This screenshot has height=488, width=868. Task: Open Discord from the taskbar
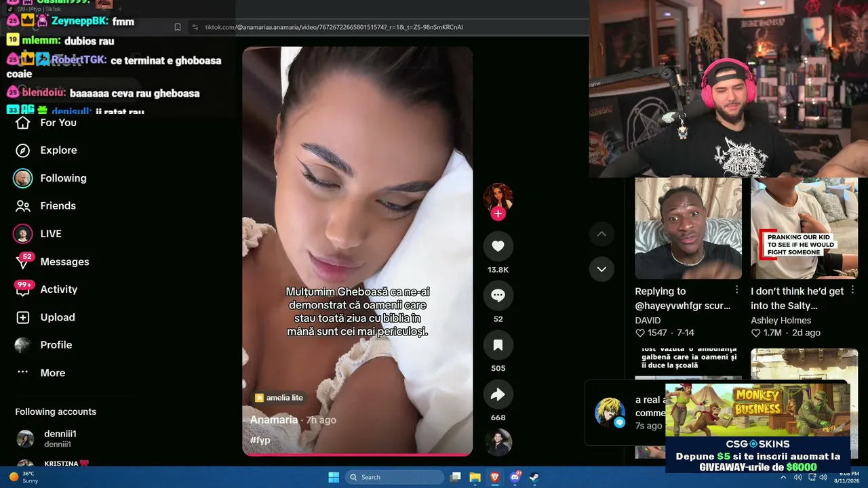(x=515, y=477)
